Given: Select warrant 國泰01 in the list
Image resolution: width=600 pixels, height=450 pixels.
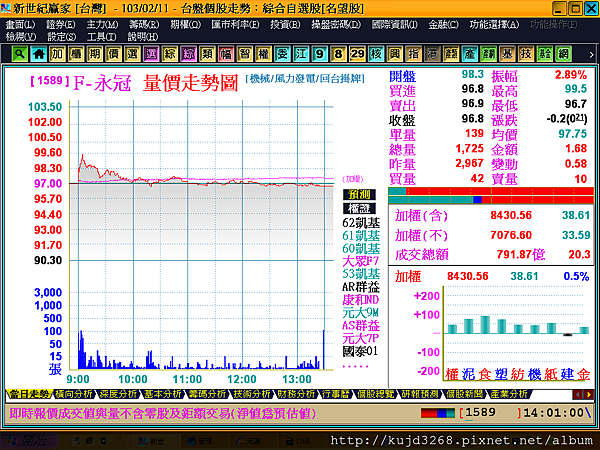Looking at the screenshot, I should [360, 351].
